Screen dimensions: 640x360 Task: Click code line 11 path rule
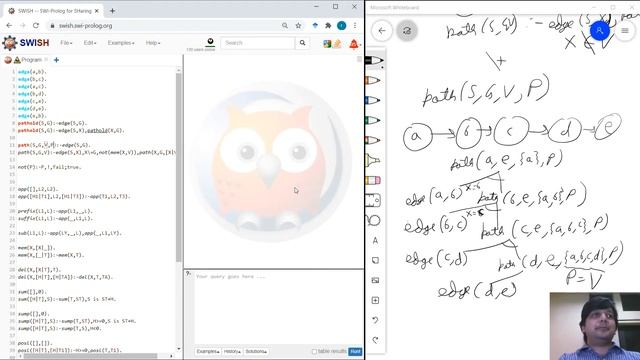tap(53, 145)
